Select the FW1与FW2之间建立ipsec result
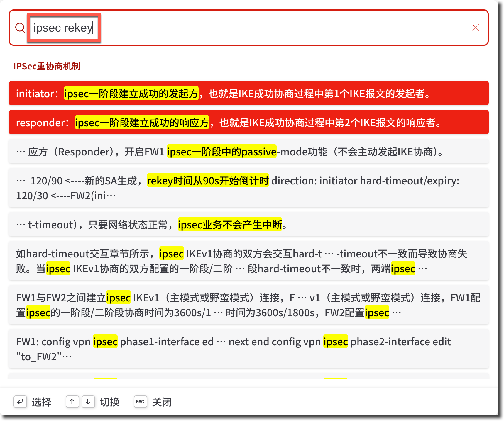This screenshot has width=504, height=421. coord(248,305)
